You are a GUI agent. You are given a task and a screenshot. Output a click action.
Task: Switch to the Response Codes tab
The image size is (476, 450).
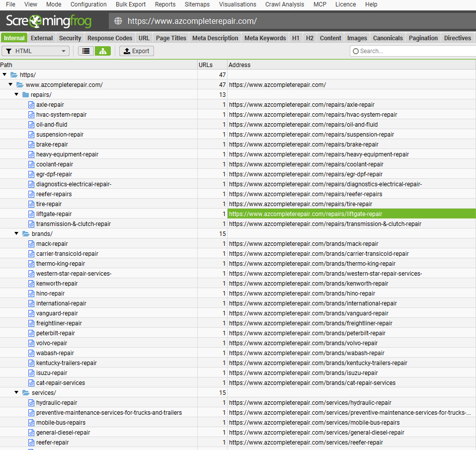tap(110, 38)
